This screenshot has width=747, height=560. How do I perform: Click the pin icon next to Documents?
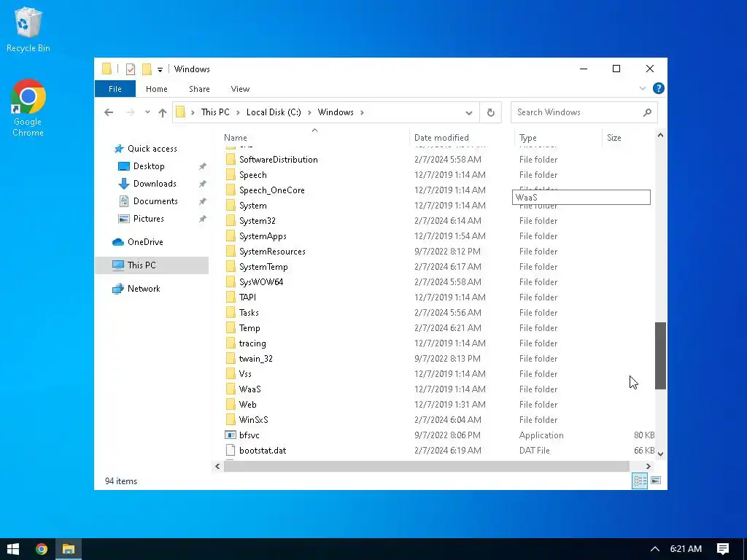tap(203, 201)
